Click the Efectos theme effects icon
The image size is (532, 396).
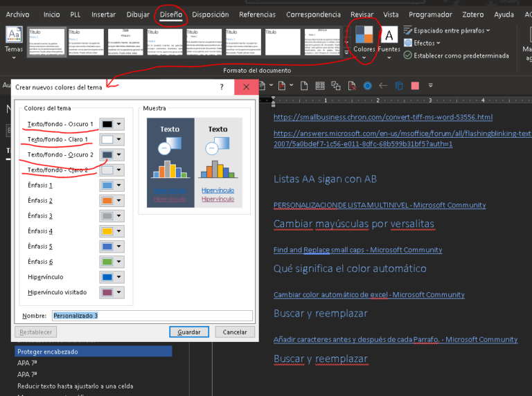408,43
